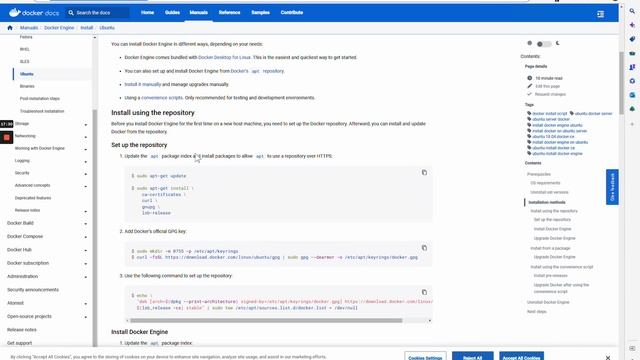
Task: Click the Edit this page link
Action: click(x=547, y=86)
